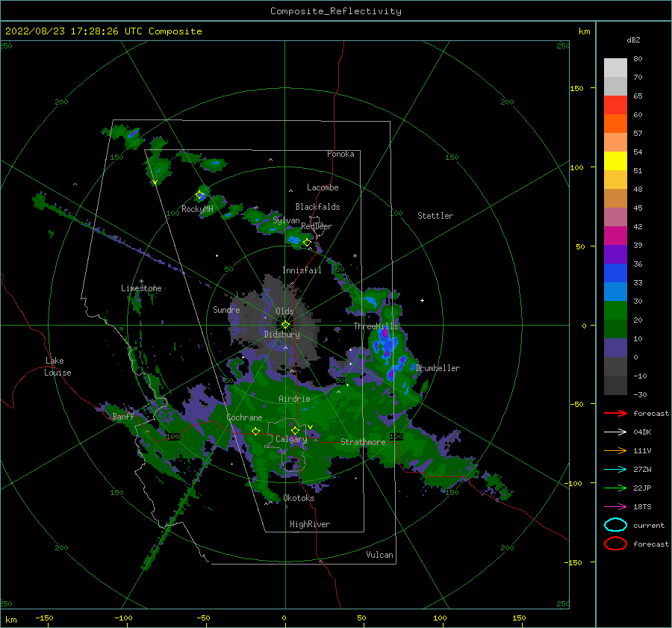Click the Banff town label
The image size is (672, 628).
click(x=123, y=416)
